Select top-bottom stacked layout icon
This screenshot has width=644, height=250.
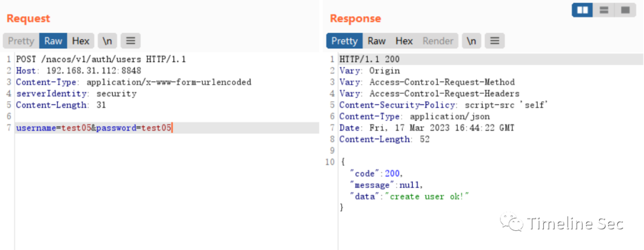pos(603,10)
